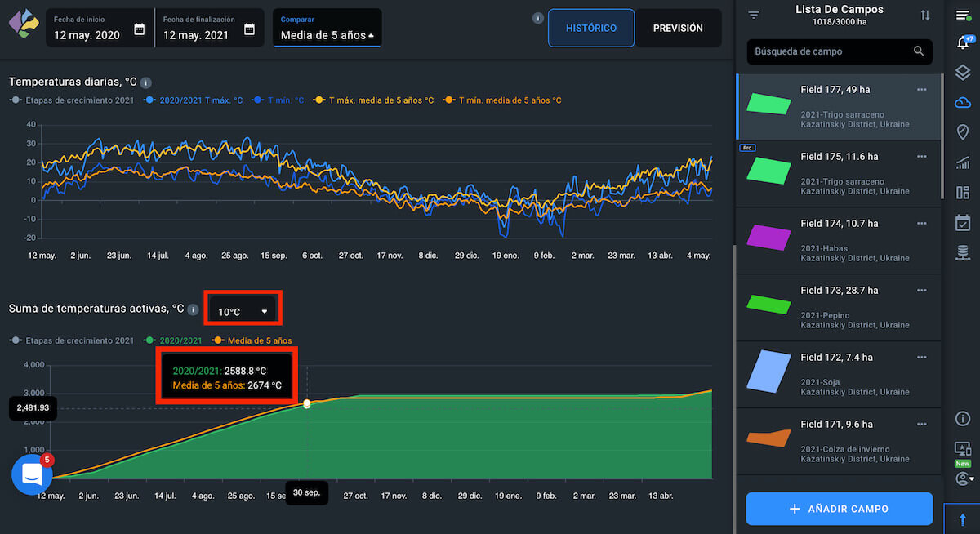
Task: Click the AÑADIR CAMPO button
Action: (839, 509)
